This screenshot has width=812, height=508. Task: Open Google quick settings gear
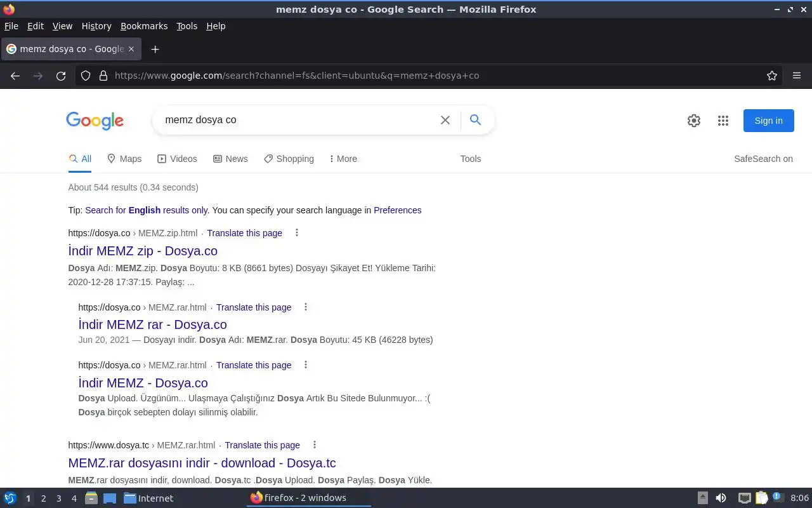(x=694, y=121)
